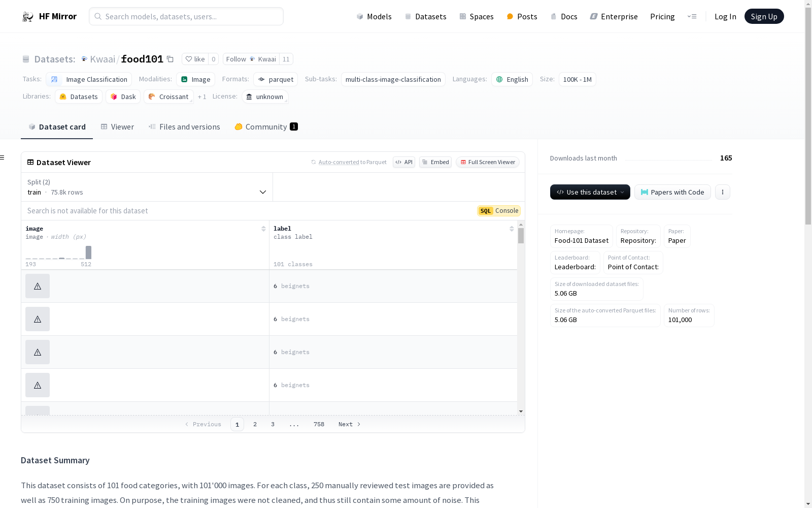The width and height of the screenshot is (812, 508).
Task: Sort by the label column arrows
Action: tap(512, 229)
